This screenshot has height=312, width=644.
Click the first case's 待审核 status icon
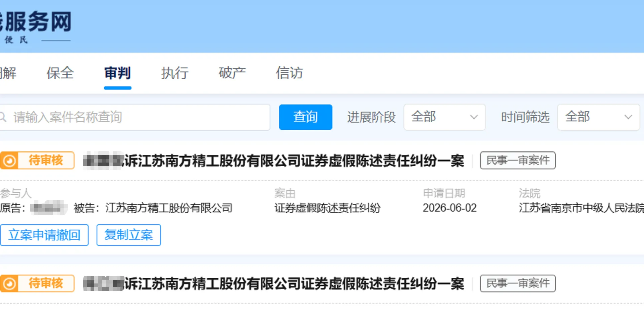tap(9, 161)
